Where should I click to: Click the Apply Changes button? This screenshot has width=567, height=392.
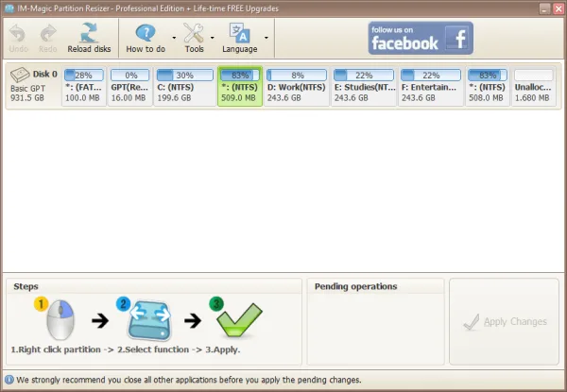coord(504,321)
